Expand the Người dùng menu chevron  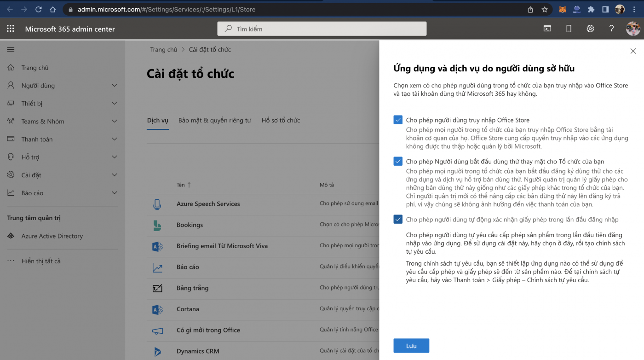(115, 86)
